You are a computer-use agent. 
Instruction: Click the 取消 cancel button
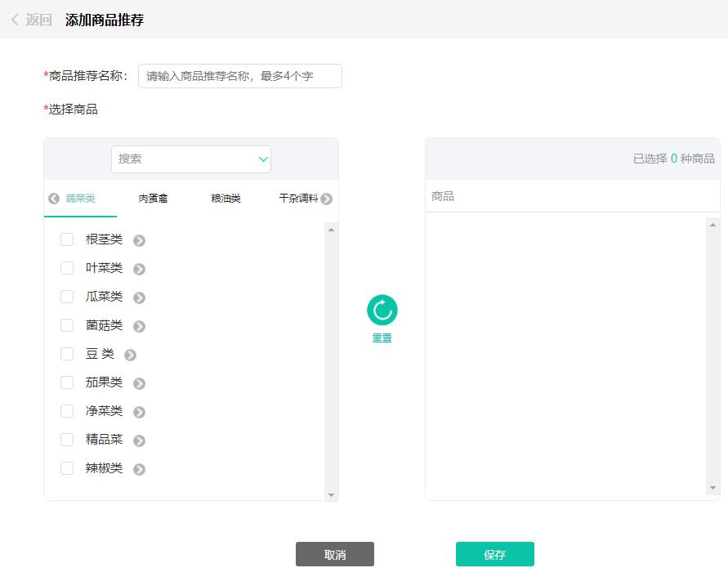point(335,553)
